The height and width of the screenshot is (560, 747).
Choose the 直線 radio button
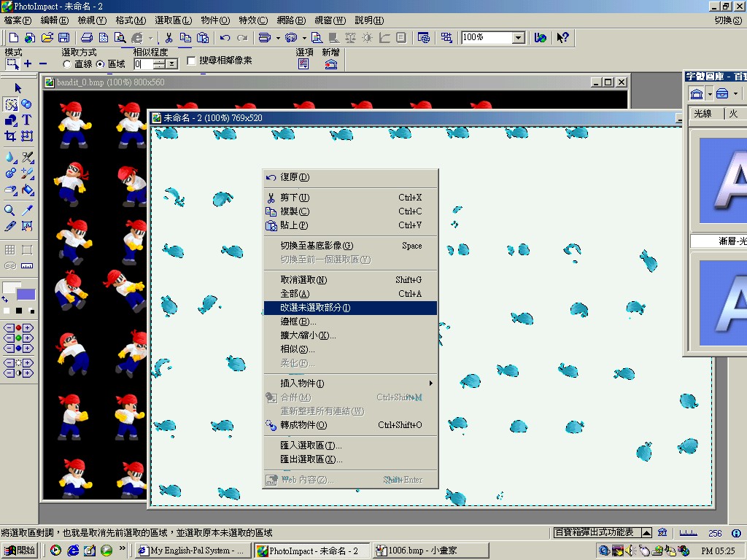click(67, 64)
